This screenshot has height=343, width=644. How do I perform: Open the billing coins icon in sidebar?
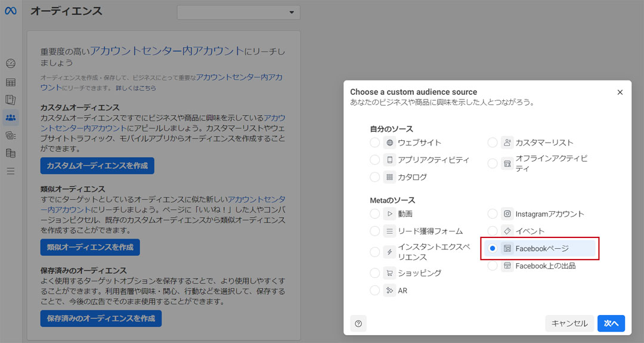(x=11, y=153)
